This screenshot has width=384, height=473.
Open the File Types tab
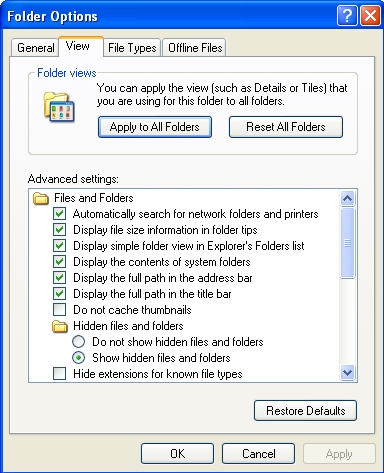tap(132, 48)
